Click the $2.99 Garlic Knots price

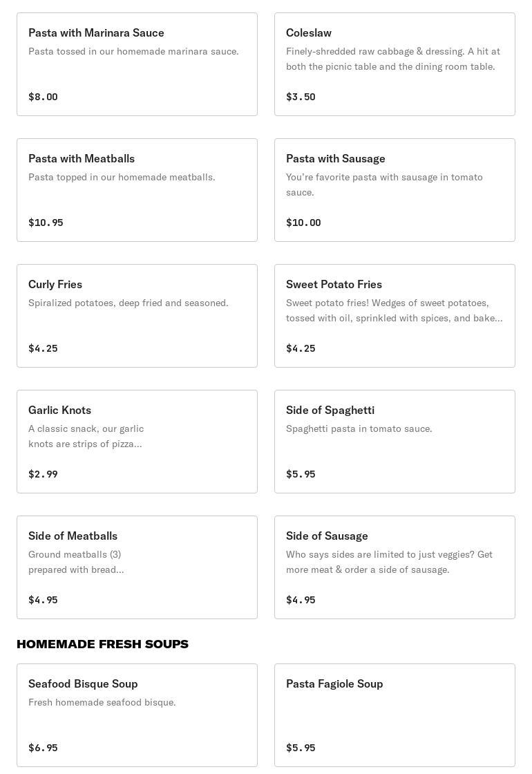point(43,474)
